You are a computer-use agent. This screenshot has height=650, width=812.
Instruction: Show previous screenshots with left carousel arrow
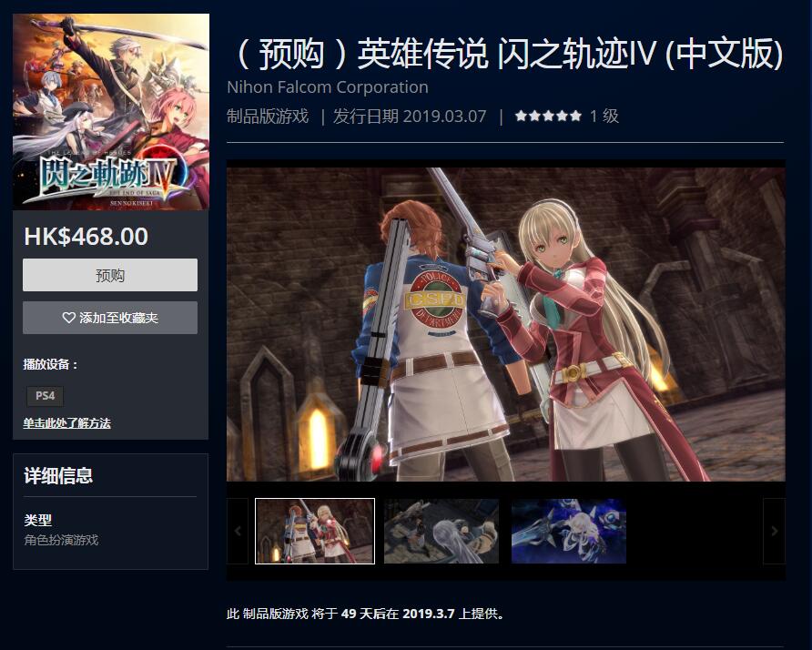tap(238, 531)
